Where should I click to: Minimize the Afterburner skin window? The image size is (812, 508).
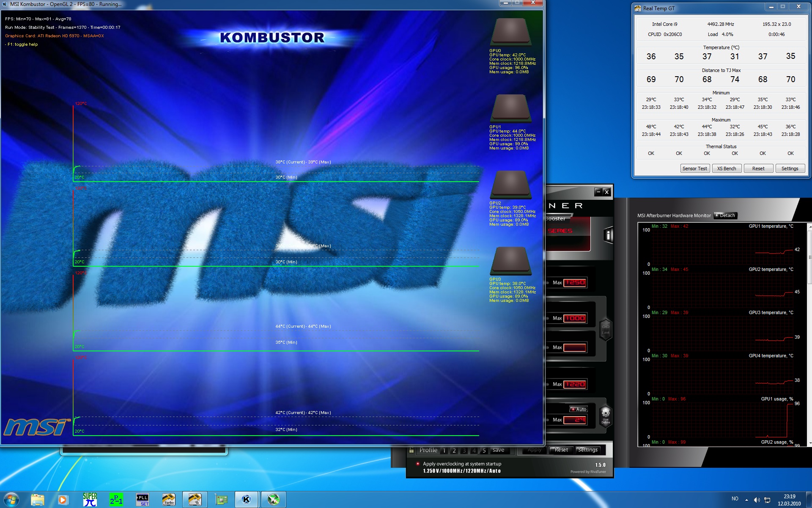coord(598,192)
